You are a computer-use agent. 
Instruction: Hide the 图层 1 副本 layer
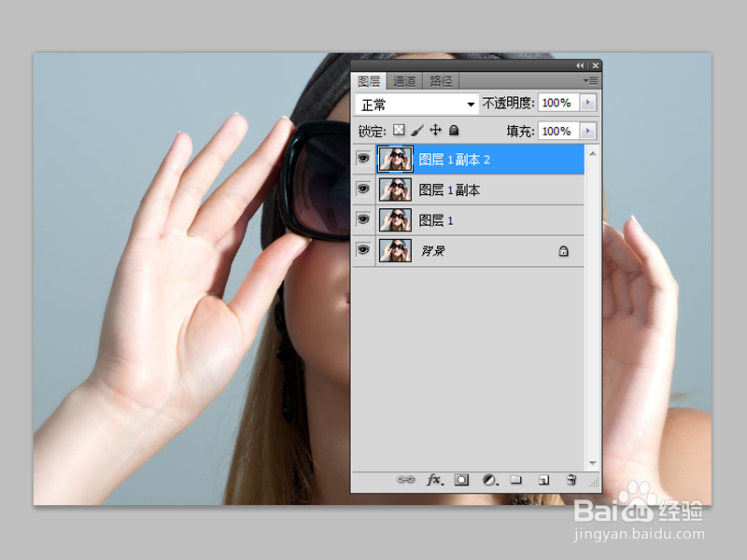point(363,189)
